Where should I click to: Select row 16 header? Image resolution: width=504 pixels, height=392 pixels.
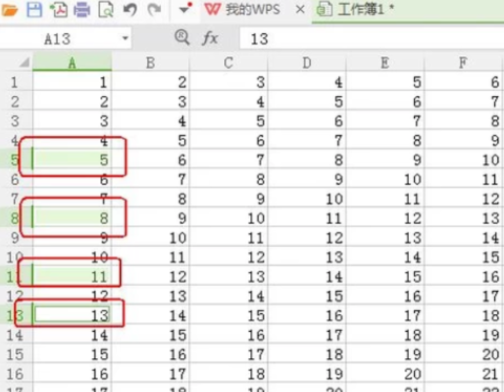pyautogui.click(x=15, y=374)
